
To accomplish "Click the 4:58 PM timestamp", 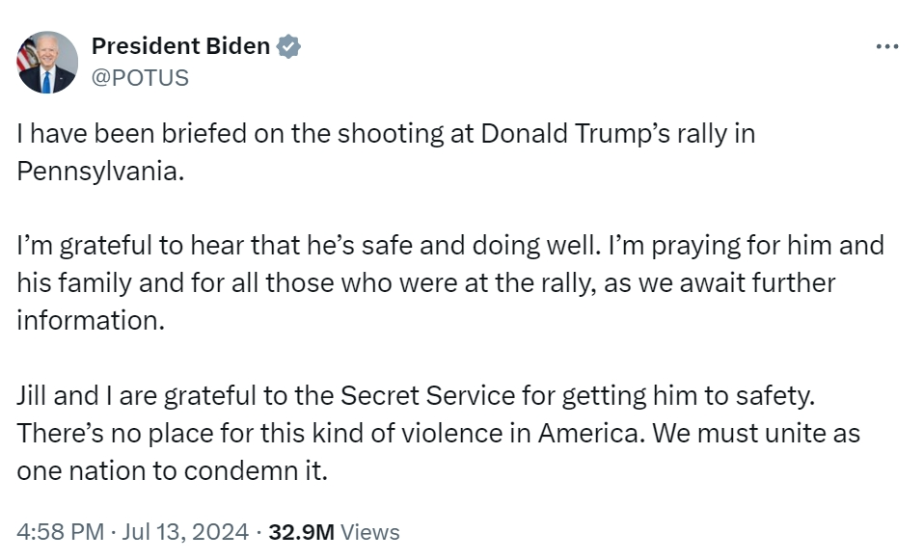I will pos(60,532).
